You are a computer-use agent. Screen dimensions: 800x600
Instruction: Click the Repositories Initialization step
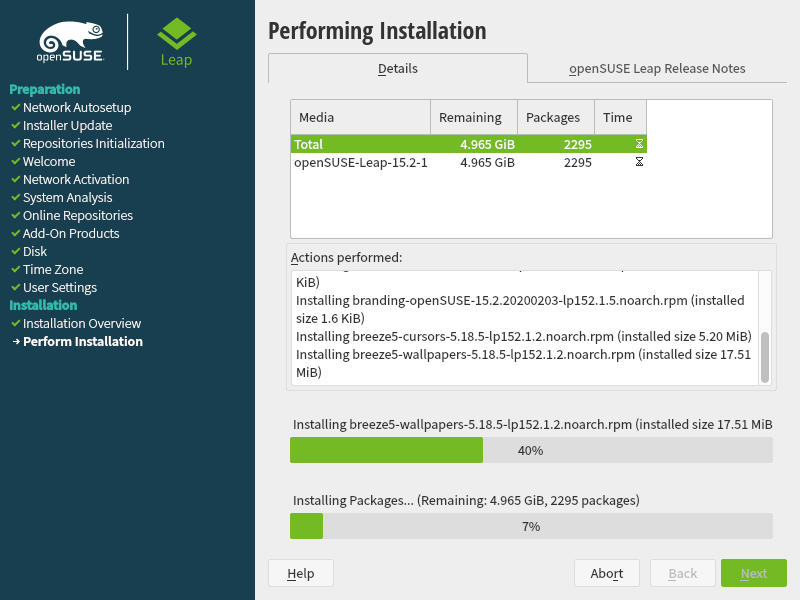coord(94,143)
